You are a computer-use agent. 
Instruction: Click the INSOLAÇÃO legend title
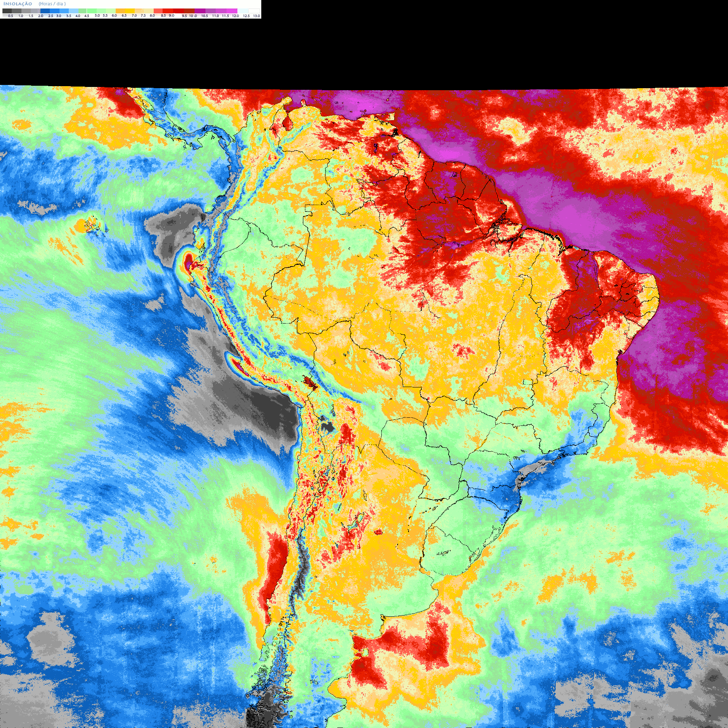pos(18,4)
